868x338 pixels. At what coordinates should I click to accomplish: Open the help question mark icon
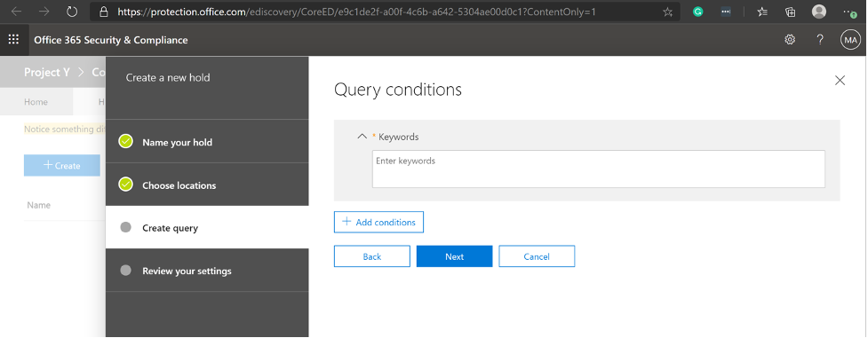coord(820,40)
